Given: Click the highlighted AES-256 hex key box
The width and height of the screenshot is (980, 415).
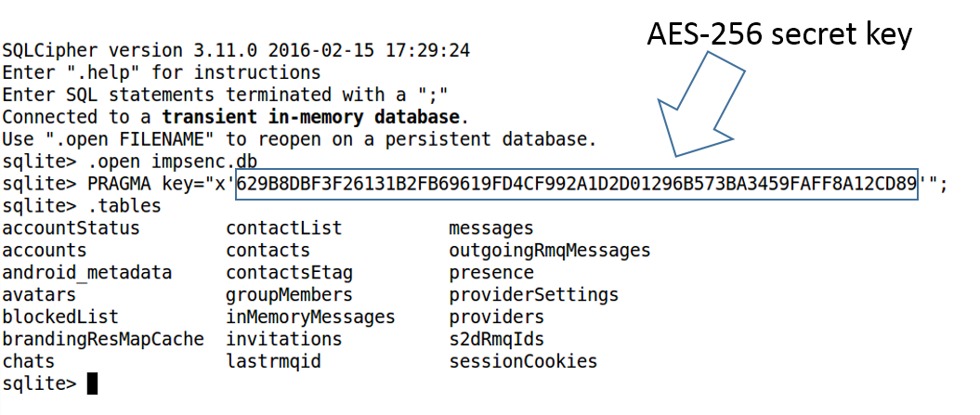Looking at the screenshot, I should [x=576, y=184].
